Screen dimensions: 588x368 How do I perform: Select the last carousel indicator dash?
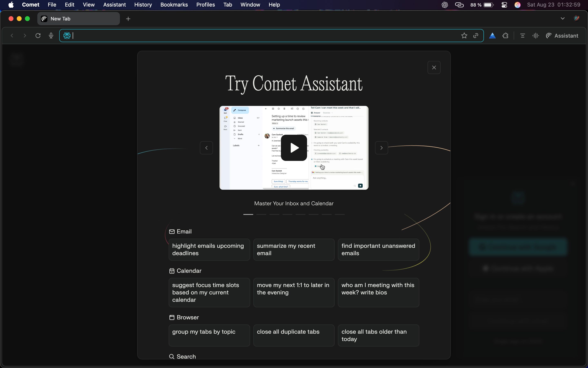click(340, 214)
